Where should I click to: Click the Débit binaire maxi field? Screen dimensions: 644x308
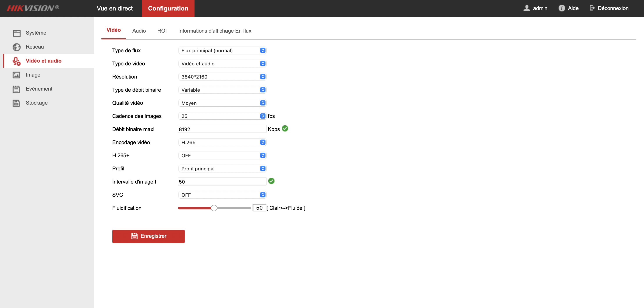pos(222,129)
